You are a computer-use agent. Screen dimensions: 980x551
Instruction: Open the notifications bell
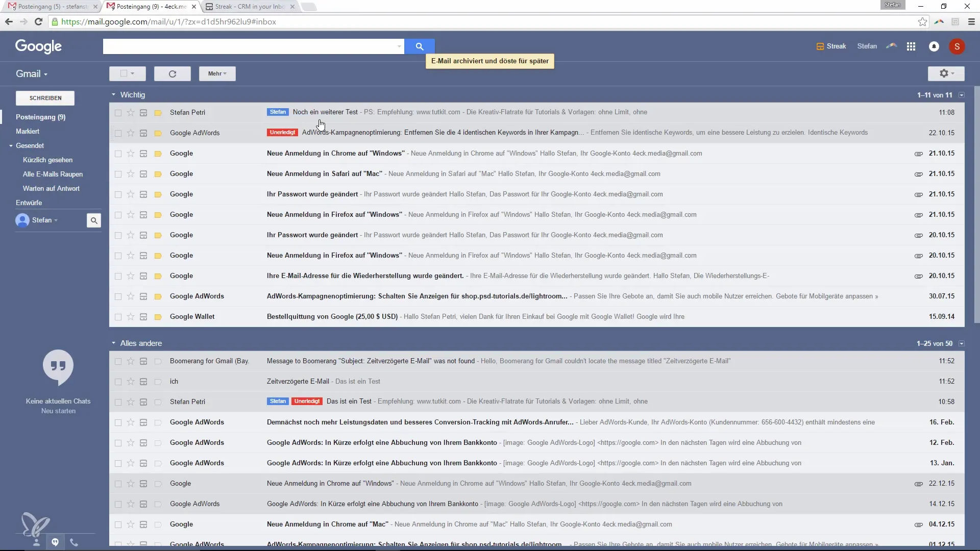tap(934, 46)
